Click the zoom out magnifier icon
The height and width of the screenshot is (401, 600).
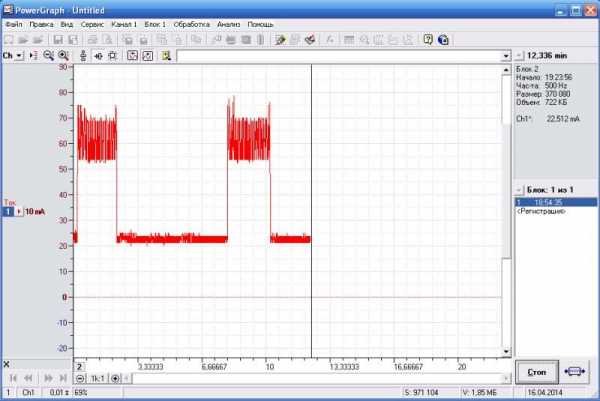[48, 56]
